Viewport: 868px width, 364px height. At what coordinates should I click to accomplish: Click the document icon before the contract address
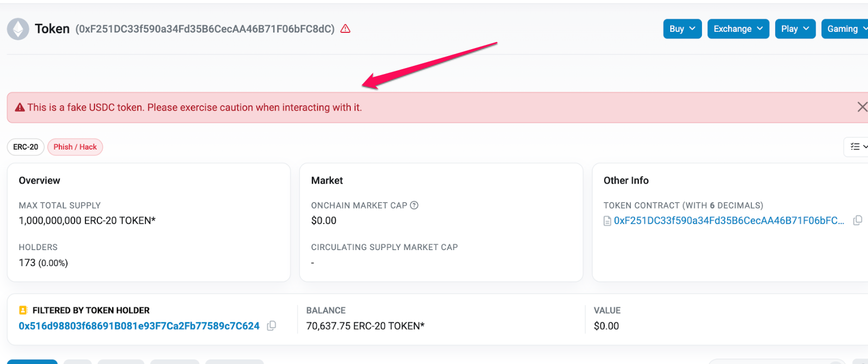tap(607, 220)
